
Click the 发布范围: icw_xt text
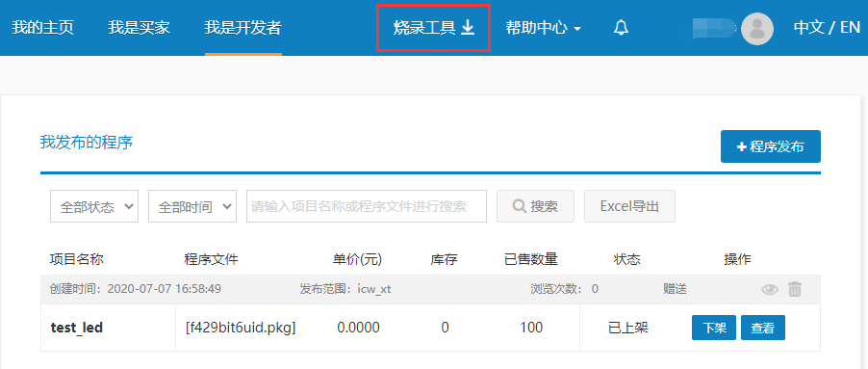pyautogui.click(x=345, y=289)
